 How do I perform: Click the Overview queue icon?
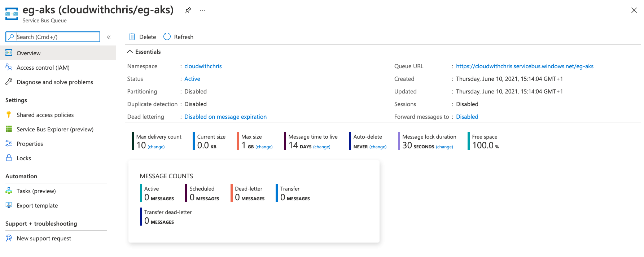(x=9, y=53)
